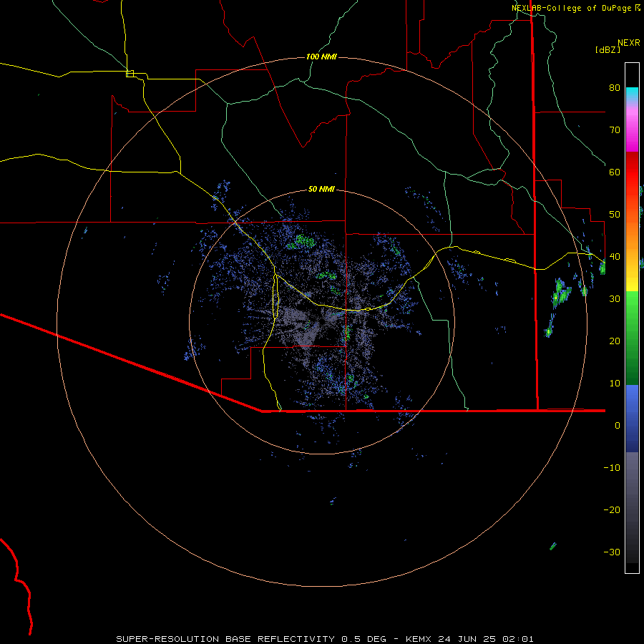This screenshot has width=644, height=644.
Task: Click the 30 dBZ scale value
Action: click(615, 298)
